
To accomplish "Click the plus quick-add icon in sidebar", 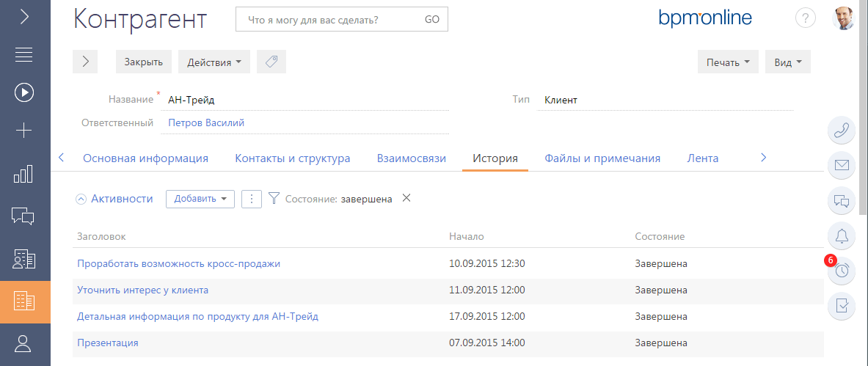I will tap(25, 131).
